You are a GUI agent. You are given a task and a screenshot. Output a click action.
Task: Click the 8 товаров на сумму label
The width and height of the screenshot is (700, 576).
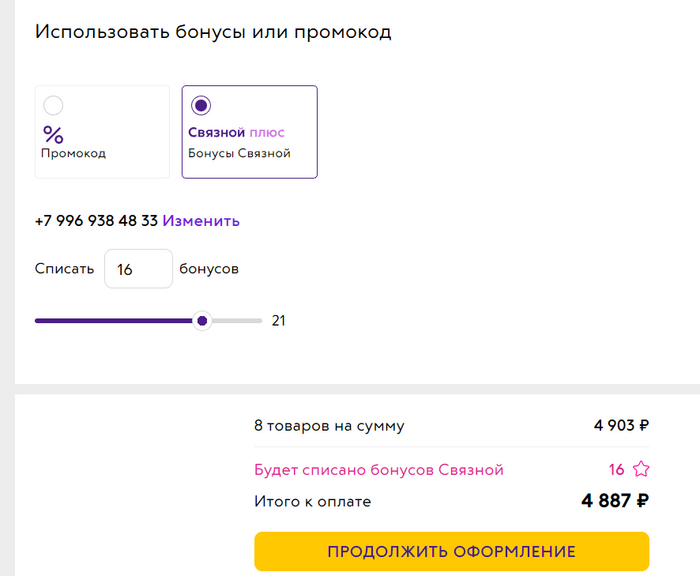click(329, 426)
